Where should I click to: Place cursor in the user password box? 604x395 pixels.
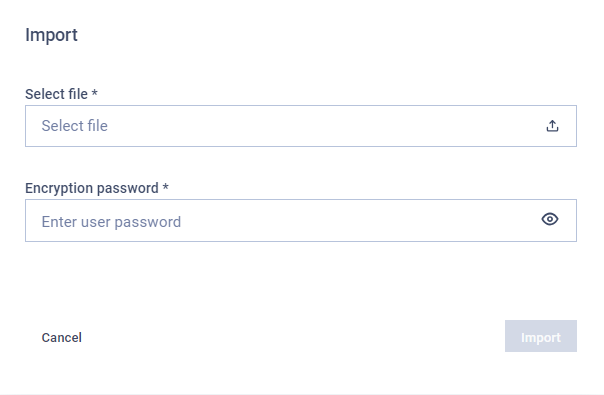point(301,220)
